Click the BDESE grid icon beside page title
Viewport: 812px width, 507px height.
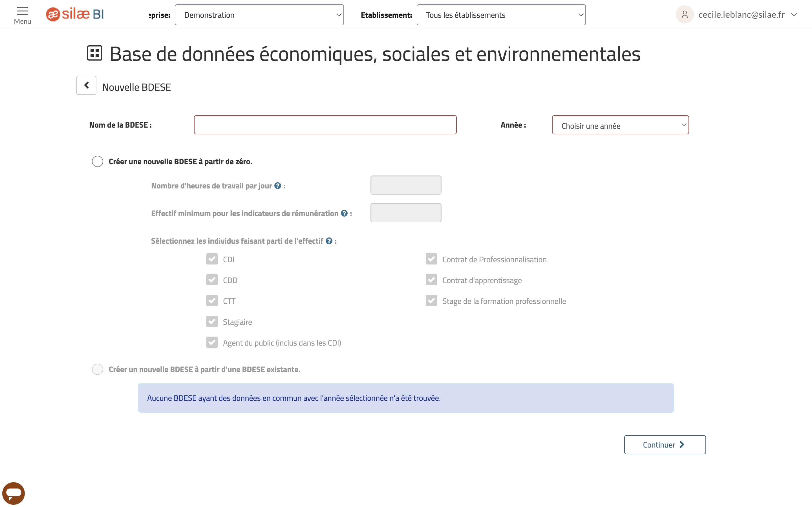95,53
